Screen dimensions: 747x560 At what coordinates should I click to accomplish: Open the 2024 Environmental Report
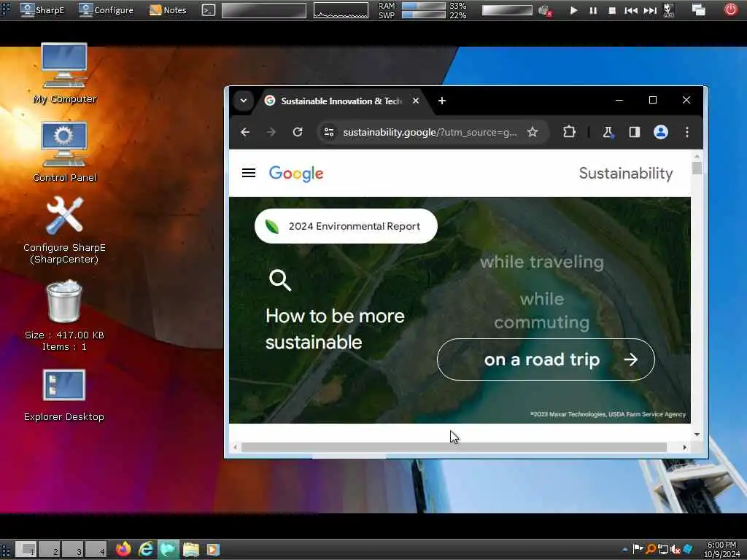(x=346, y=226)
